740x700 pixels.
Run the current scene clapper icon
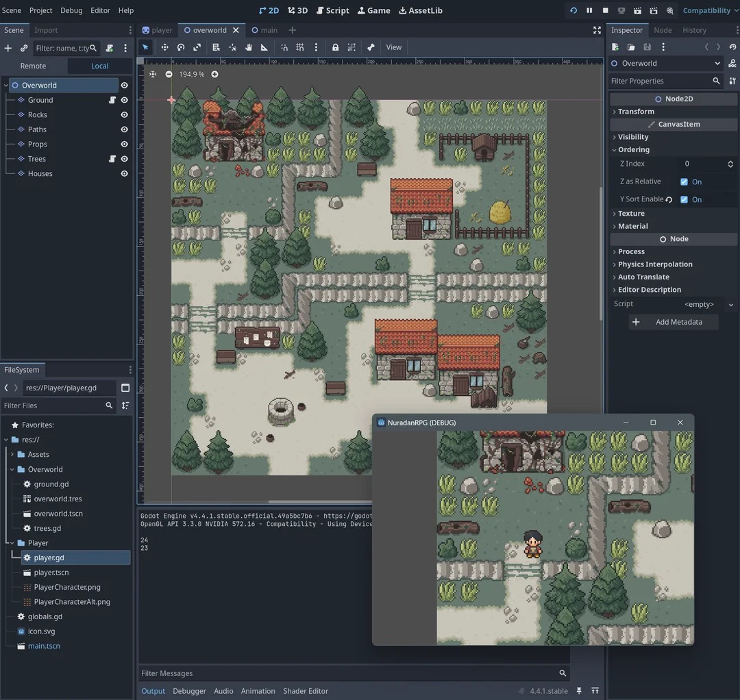pyautogui.click(x=638, y=10)
